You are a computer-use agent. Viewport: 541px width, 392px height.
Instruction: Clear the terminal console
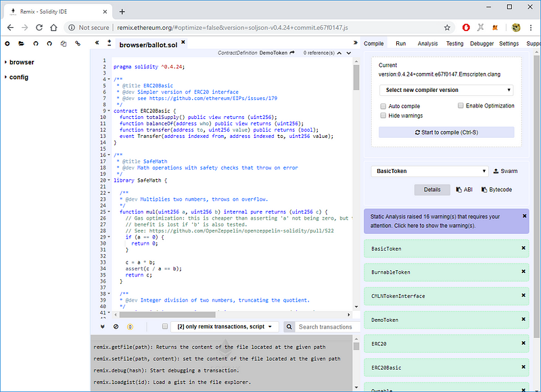click(x=116, y=326)
